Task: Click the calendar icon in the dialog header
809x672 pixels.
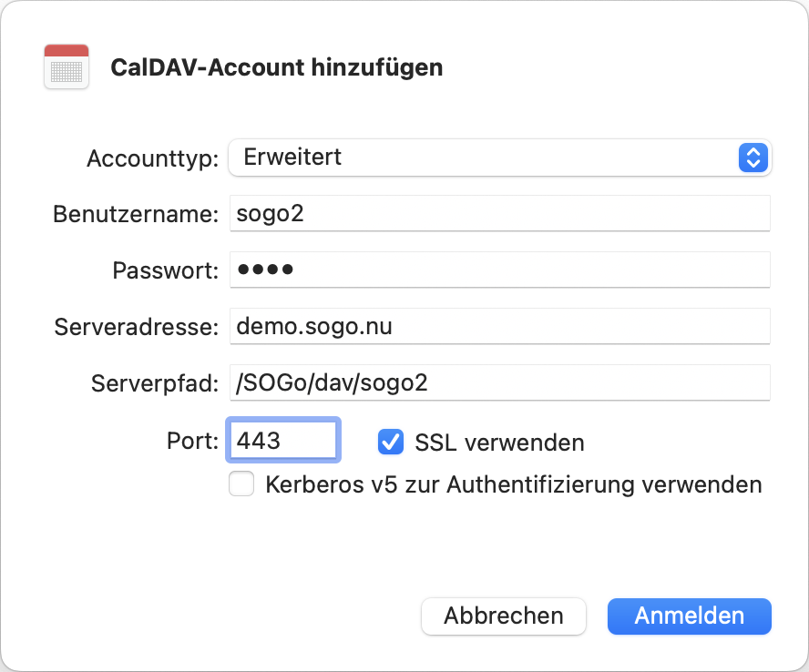Action: pos(67,67)
